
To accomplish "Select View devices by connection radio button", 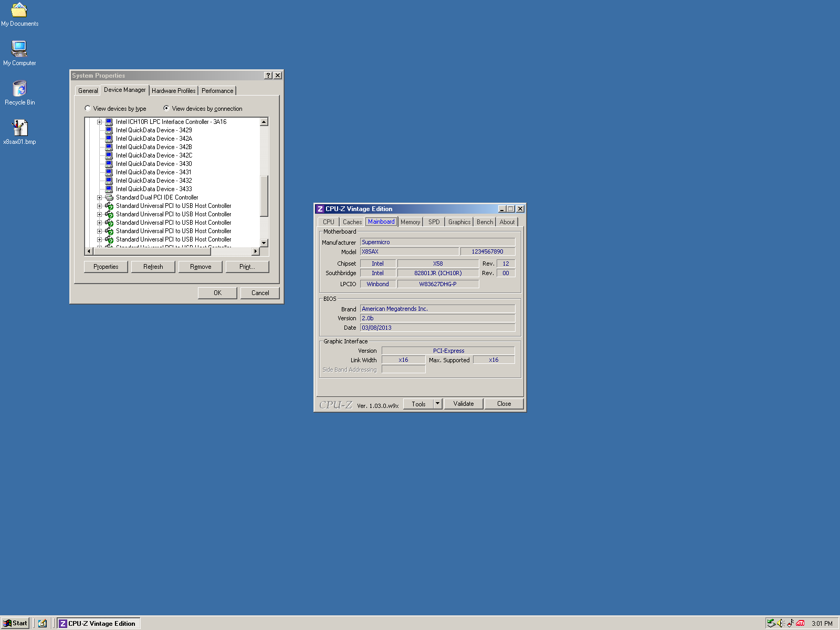I will tap(166, 109).
